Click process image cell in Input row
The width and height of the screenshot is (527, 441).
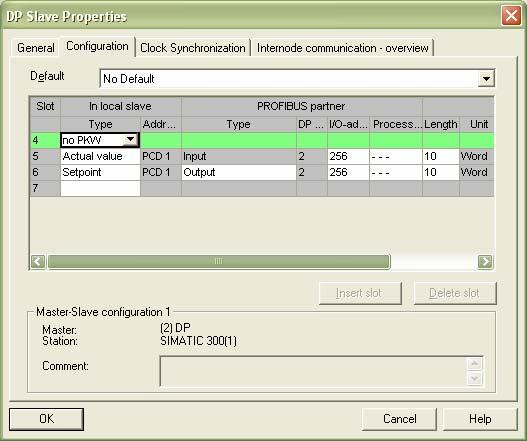(396, 156)
